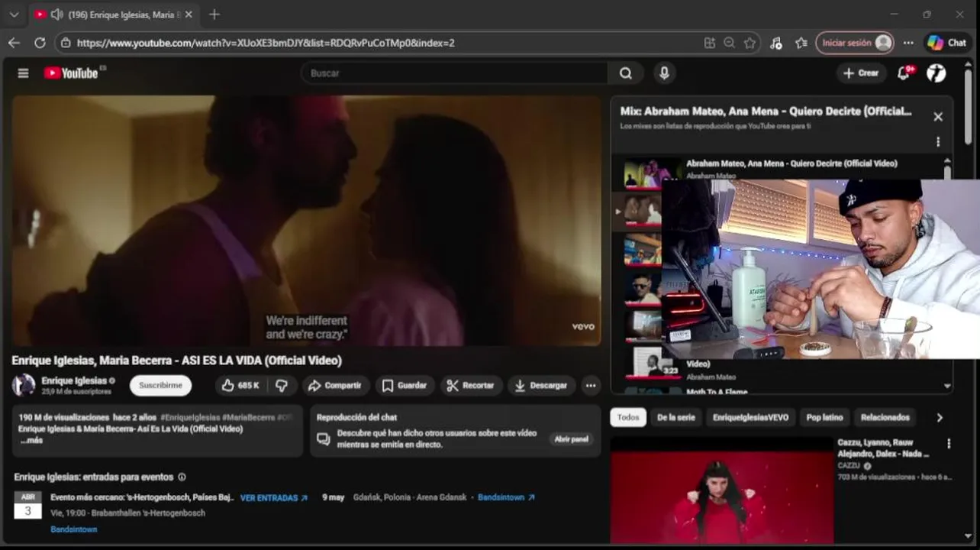Open chat replay with Abrir panel
The height and width of the screenshot is (550, 980).
coord(571,439)
